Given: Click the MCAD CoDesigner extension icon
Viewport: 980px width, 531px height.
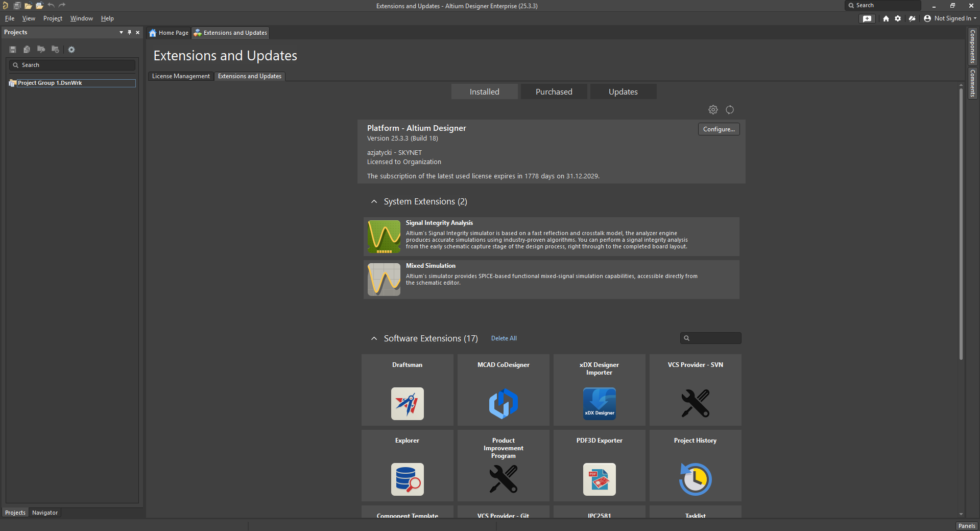Looking at the screenshot, I should [504, 404].
